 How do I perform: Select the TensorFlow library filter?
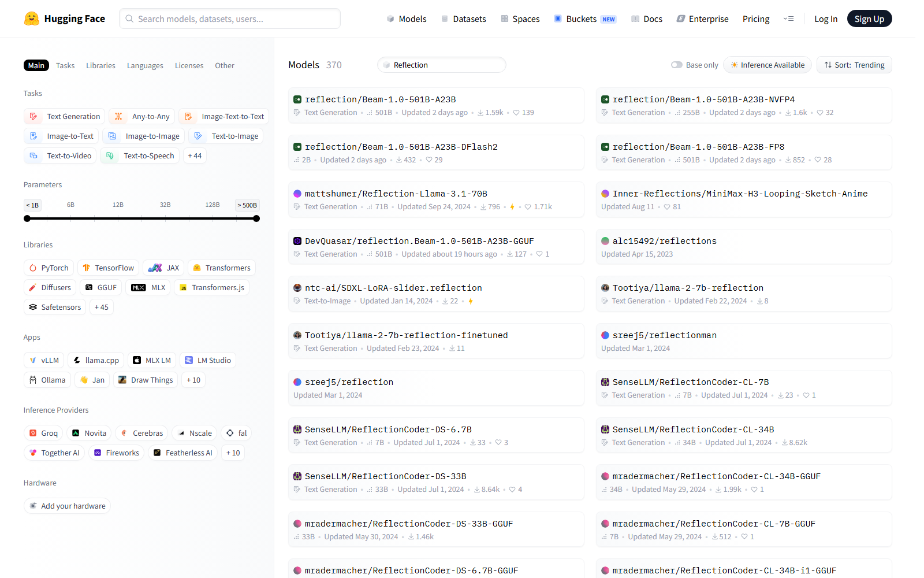tap(109, 268)
